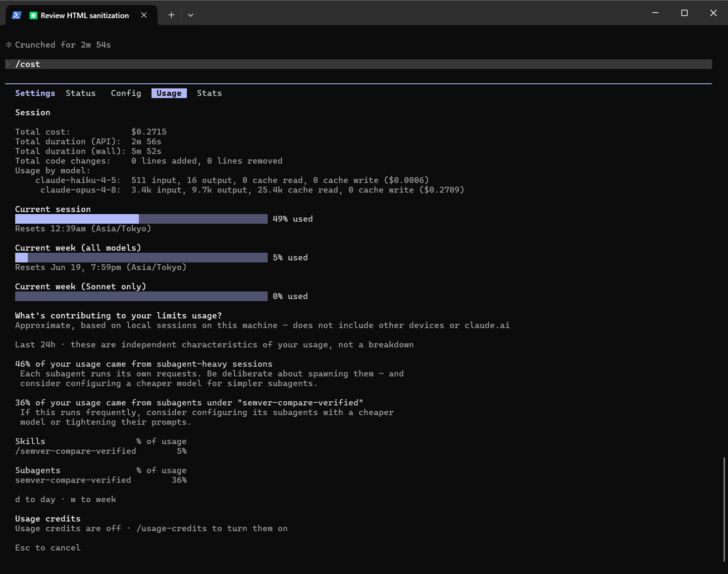728x574 pixels.
Task: Click Resets 12:39am (Asia/Tokyo) text
Action: pyautogui.click(x=83, y=229)
